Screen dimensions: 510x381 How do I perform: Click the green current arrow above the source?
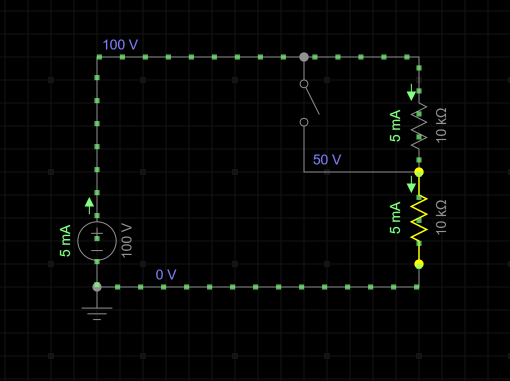click(89, 206)
